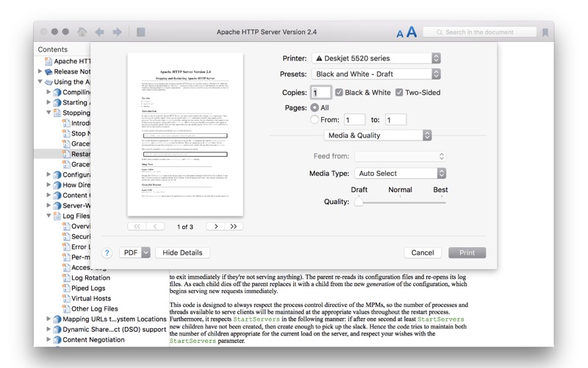The width and height of the screenshot is (588, 368).
Task: Click the Print button
Action: (x=467, y=252)
